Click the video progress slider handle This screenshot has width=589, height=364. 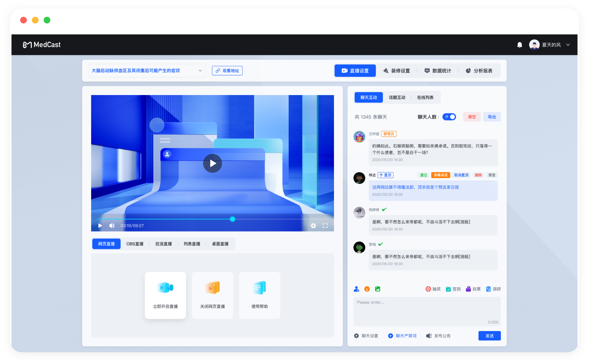232,219
